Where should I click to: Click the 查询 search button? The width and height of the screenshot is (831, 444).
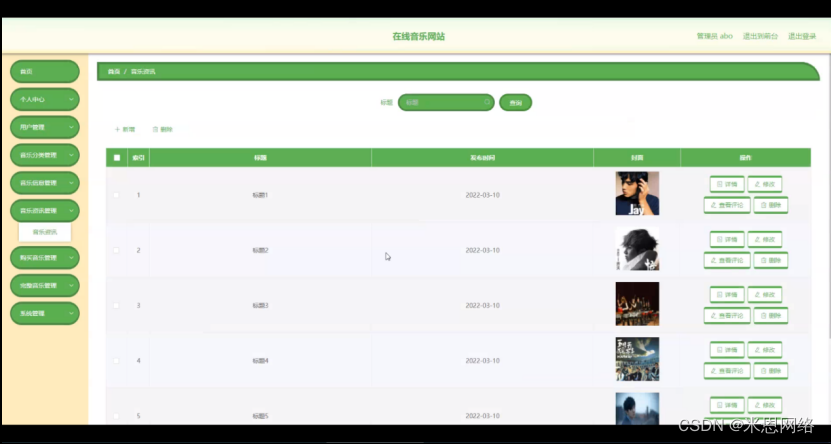point(515,102)
